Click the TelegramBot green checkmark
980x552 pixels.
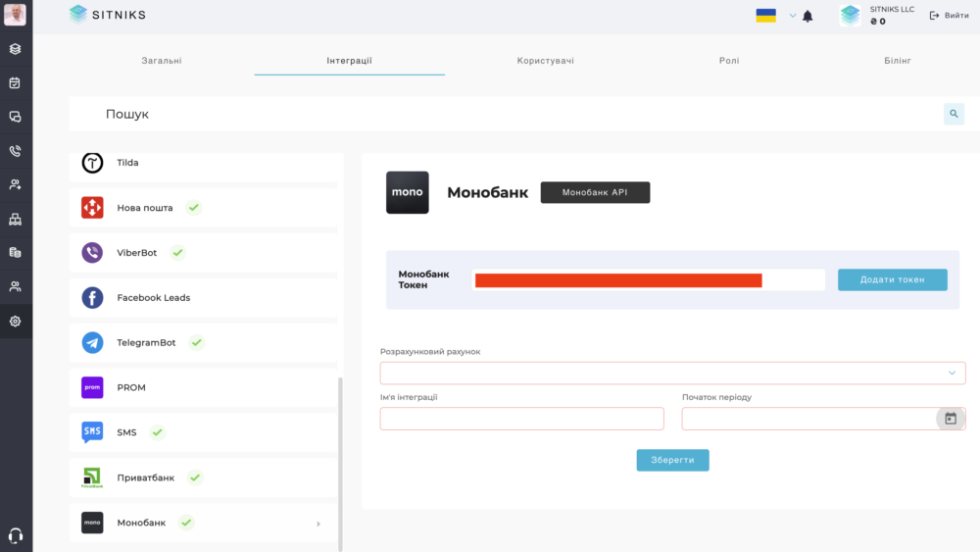tap(197, 342)
